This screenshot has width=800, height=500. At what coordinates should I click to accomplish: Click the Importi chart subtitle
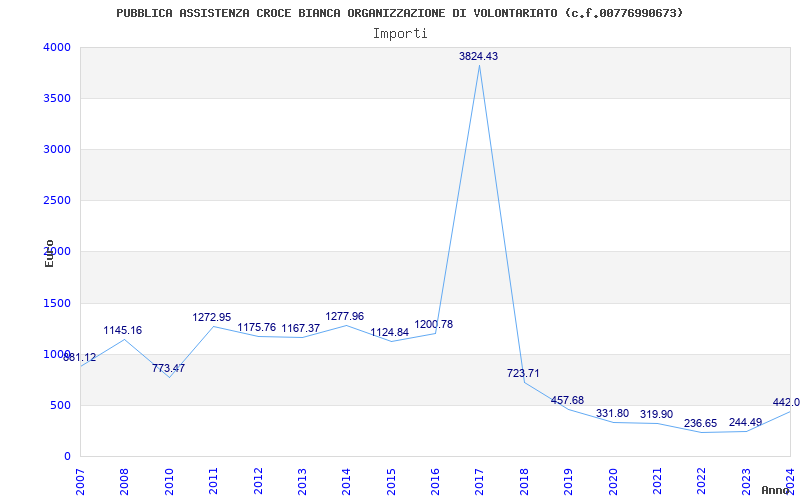point(400,34)
